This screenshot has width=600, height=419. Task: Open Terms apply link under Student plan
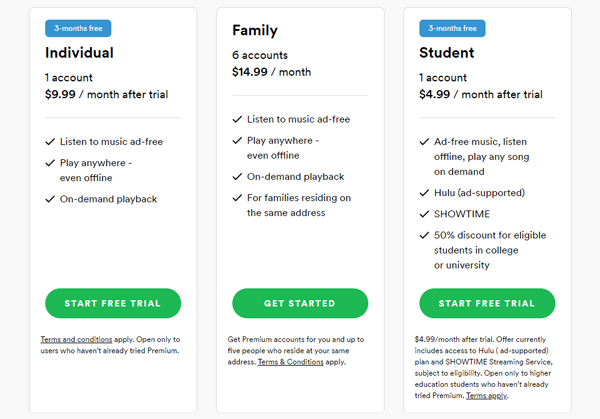pos(485,396)
